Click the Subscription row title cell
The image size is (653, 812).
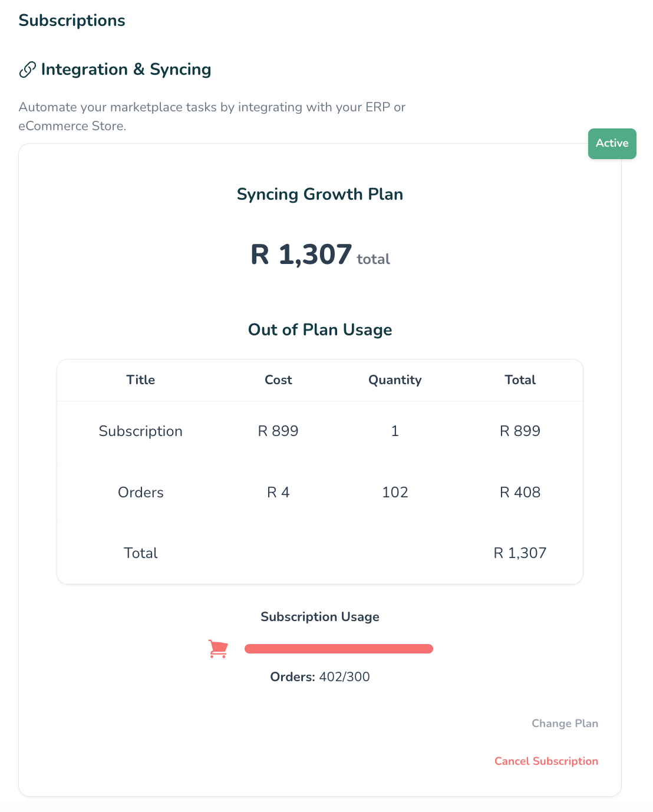[x=141, y=431]
